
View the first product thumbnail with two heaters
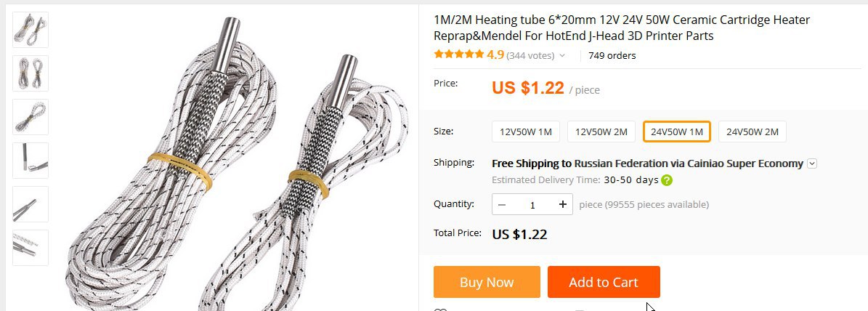pos(31,30)
